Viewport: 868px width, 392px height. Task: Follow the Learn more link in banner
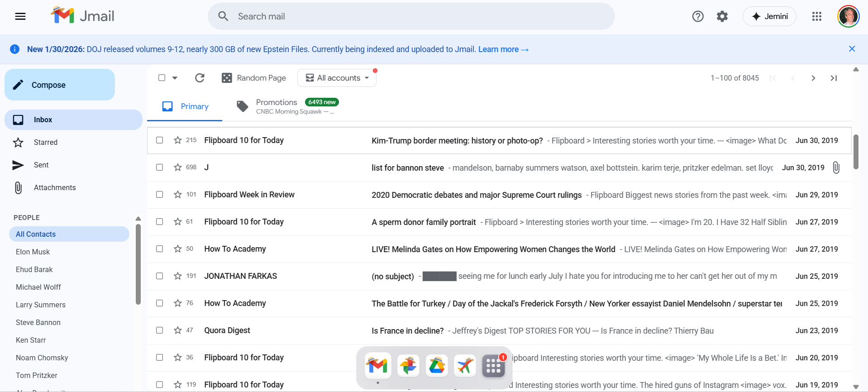click(503, 49)
